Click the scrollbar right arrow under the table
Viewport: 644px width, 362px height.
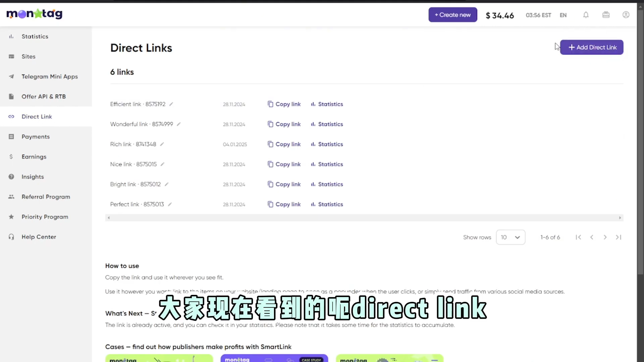(620, 218)
